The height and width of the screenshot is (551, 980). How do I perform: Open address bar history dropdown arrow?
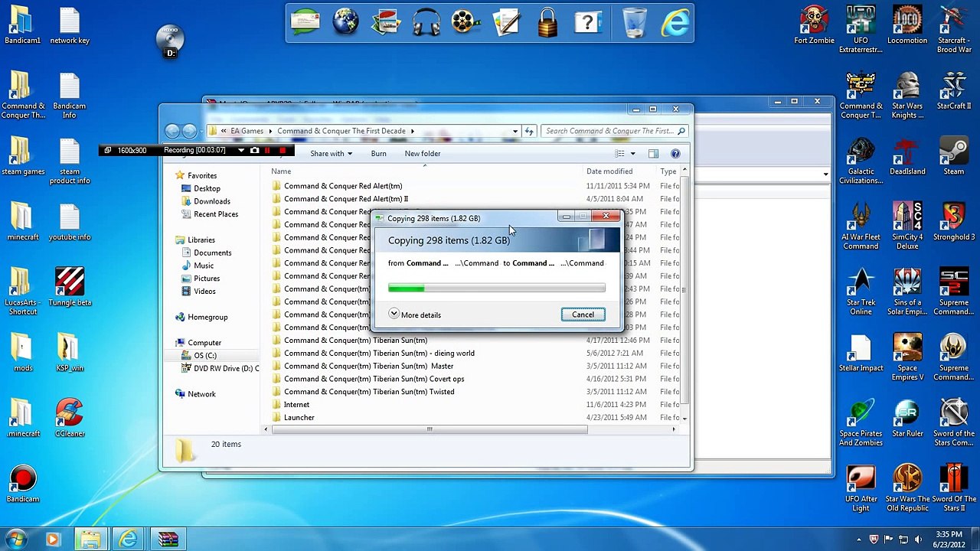pyautogui.click(x=514, y=131)
